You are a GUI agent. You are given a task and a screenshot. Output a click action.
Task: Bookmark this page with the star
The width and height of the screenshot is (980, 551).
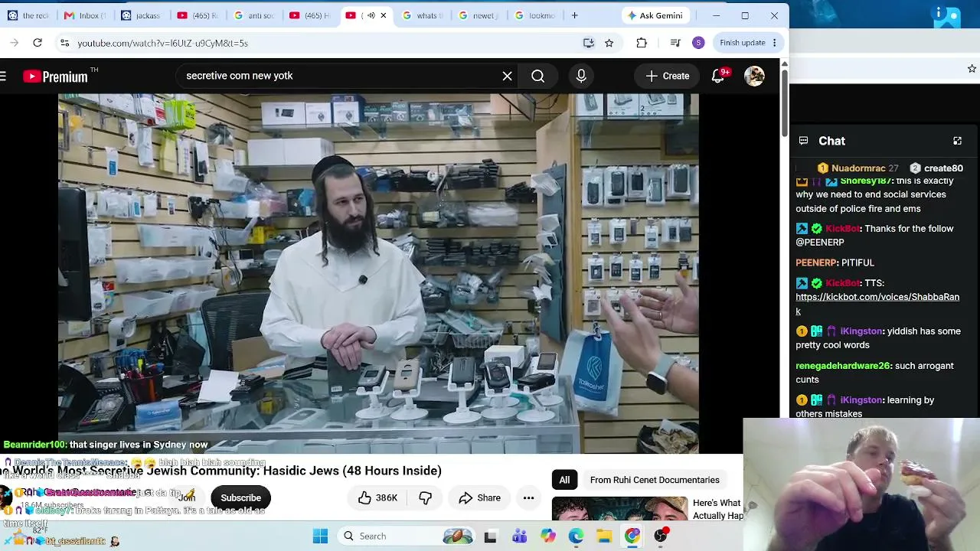[609, 43]
